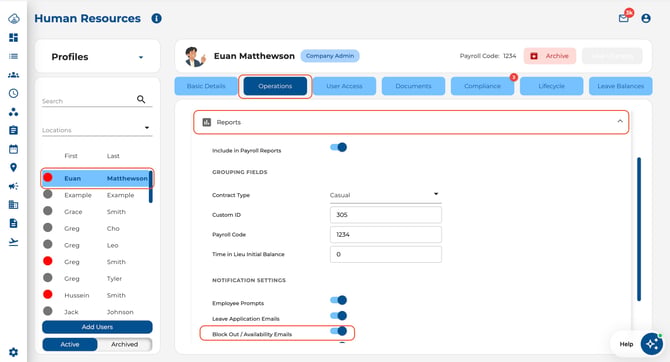Open the dashboard grid icon in sidebar
Screen dimensions: 670x362
coord(13,38)
